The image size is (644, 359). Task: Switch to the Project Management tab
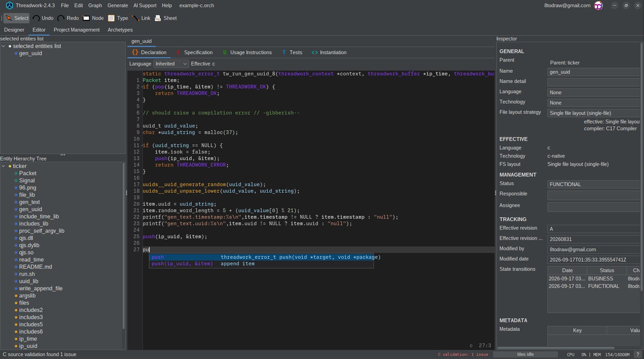[x=76, y=30]
